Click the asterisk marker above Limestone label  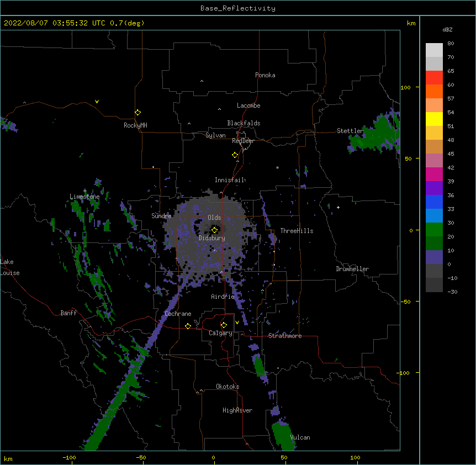pos(84,191)
